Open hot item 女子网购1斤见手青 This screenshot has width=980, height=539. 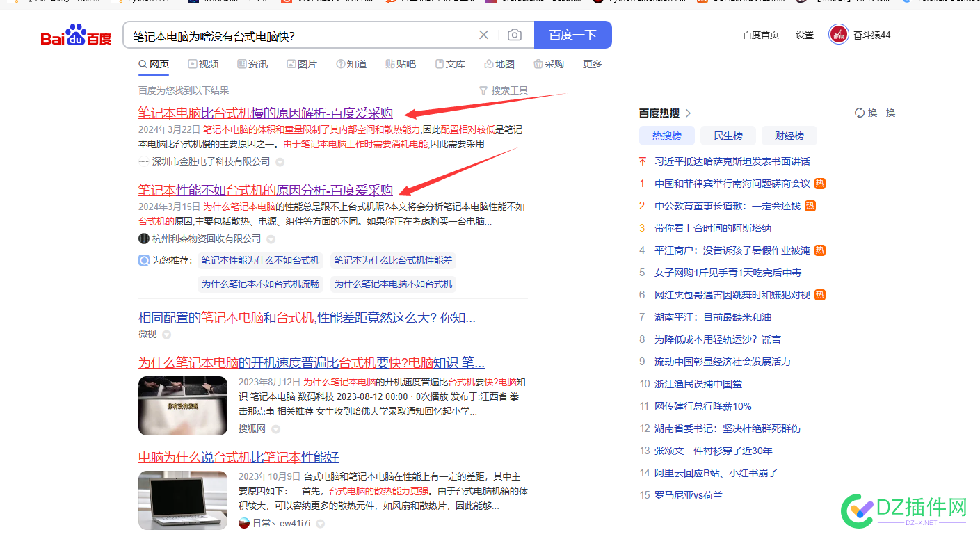coord(728,273)
